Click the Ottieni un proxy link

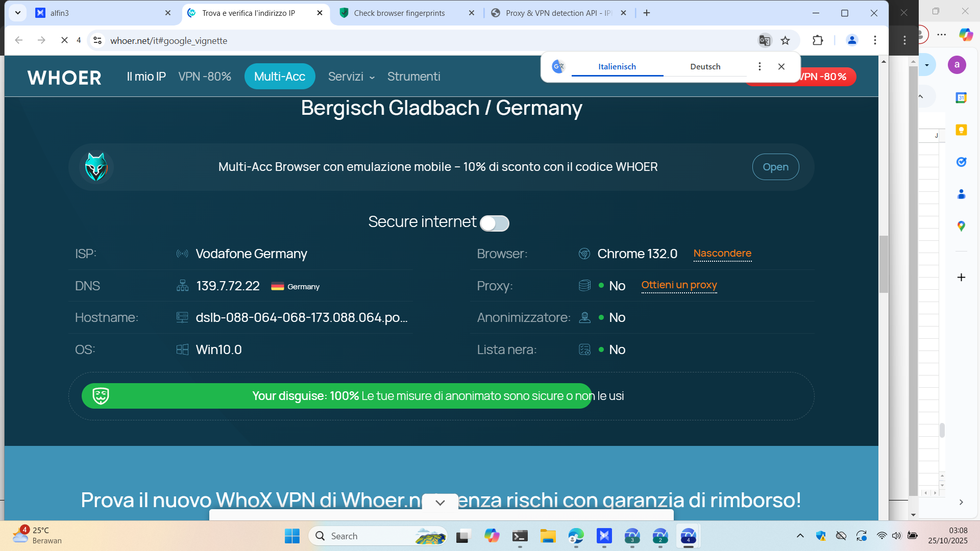pyautogui.click(x=679, y=285)
